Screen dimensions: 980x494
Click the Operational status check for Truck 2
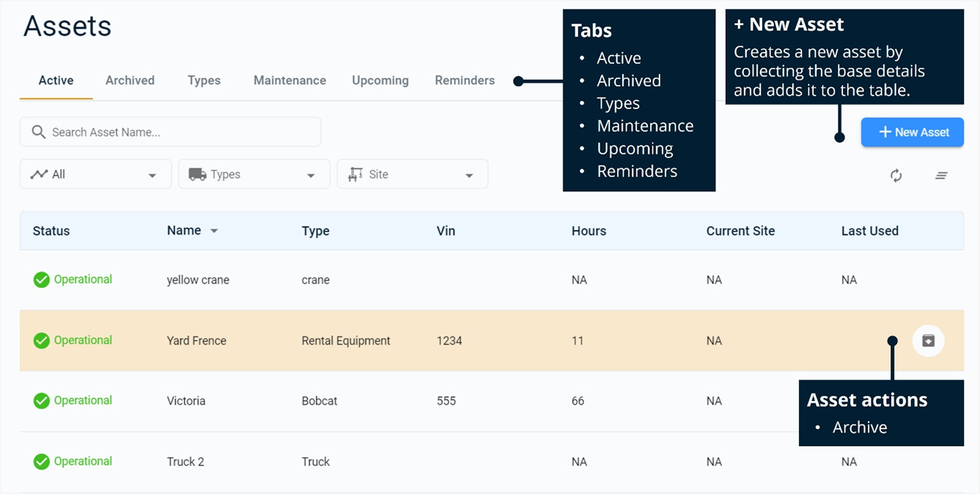coord(41,461)
